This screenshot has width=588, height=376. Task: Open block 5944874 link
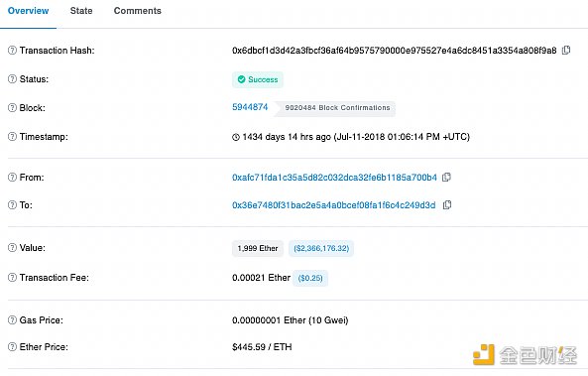[250, 107]
